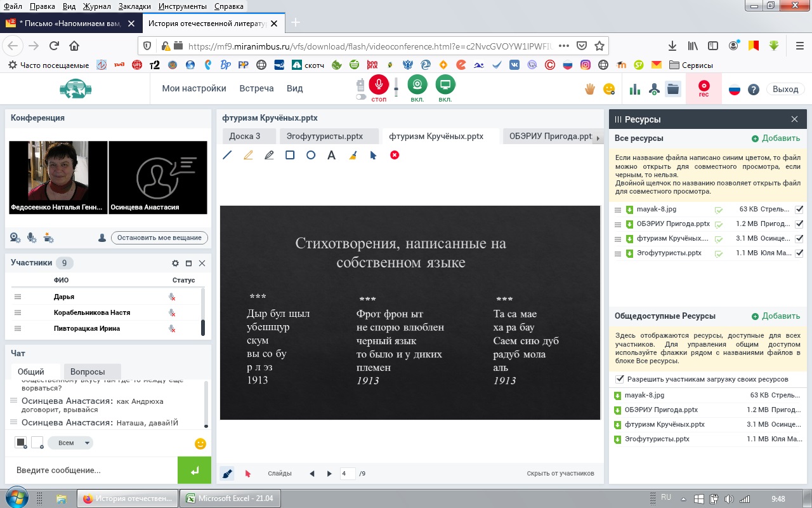This screenshot has width=812, height=508.
Task: Click the red 'rec' recording button
Action: click(704, 88)
